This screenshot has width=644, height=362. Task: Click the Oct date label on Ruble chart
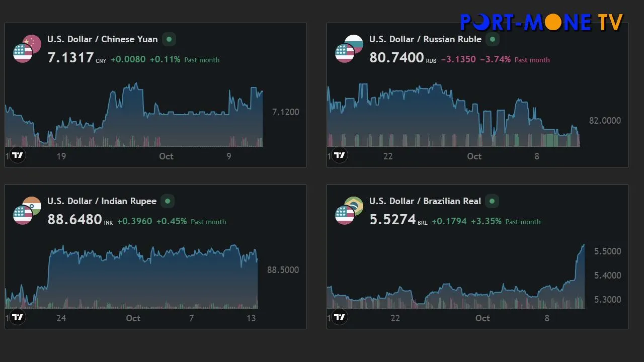click(474, 156)
